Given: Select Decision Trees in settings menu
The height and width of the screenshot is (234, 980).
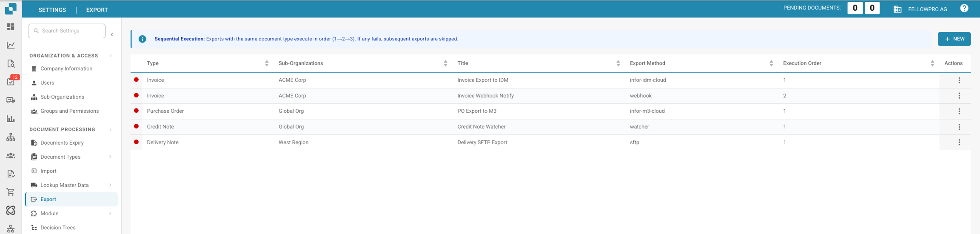Looking at the screenshot, I should [58, 228].
